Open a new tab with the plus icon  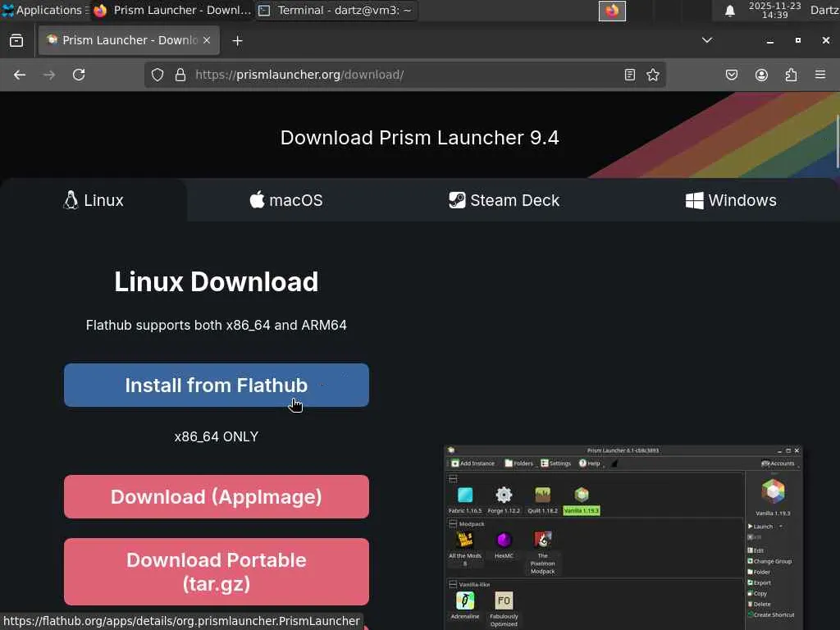237,41
